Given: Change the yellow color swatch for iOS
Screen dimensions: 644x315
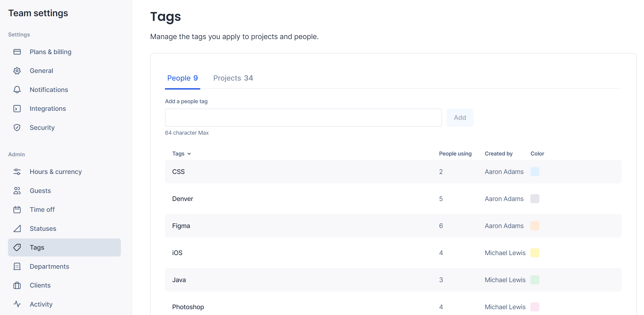Looking at the screenshot, I should tap(535, 253).
